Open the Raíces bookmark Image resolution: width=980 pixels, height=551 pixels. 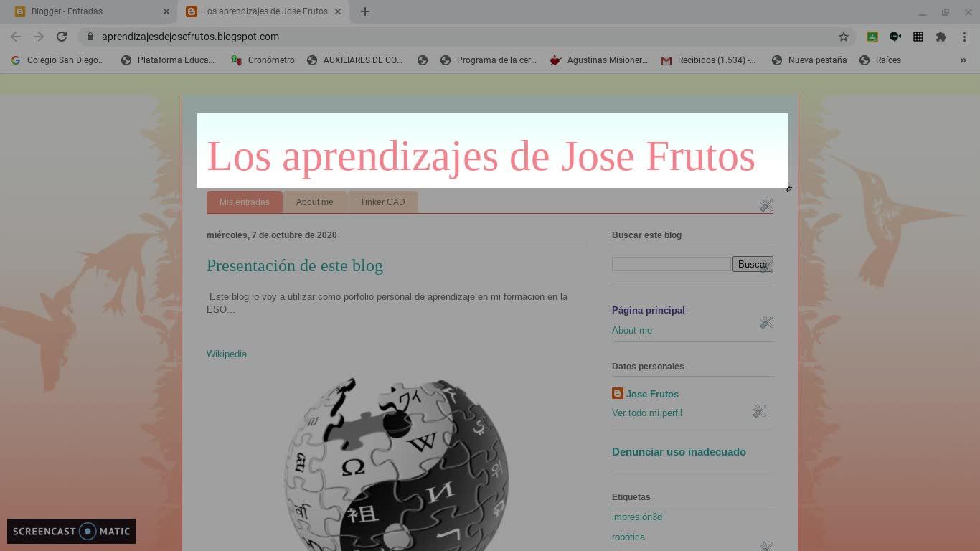pyautogui.click(x=880, y=60)
